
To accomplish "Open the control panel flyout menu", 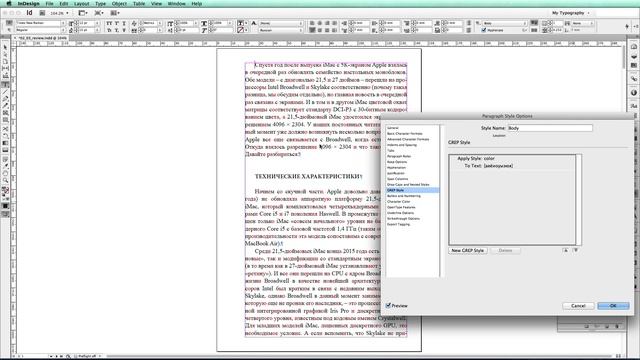I will pyautogui.click(x=636, y=27).
